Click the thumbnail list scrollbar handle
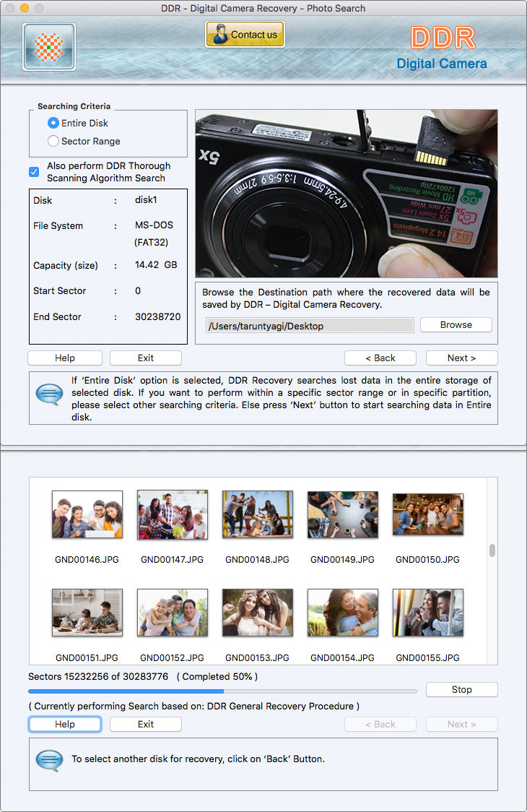 point(492,550)
